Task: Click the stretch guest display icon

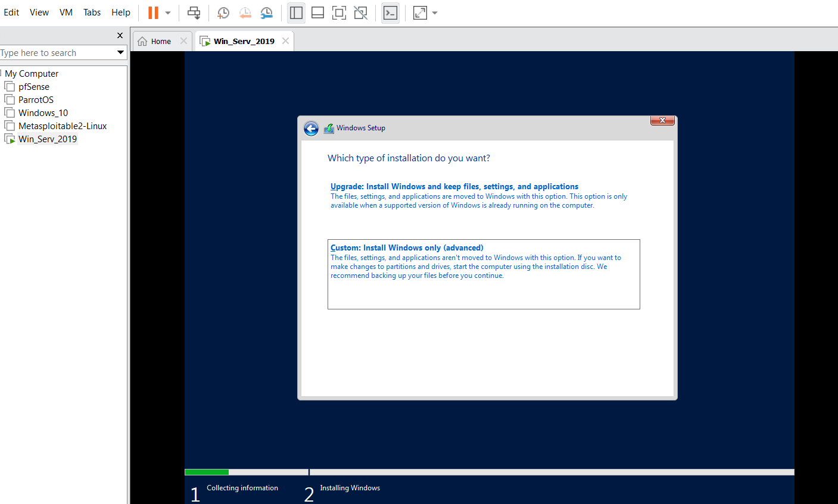Action: pyautogui.click(x=420, y=12)
